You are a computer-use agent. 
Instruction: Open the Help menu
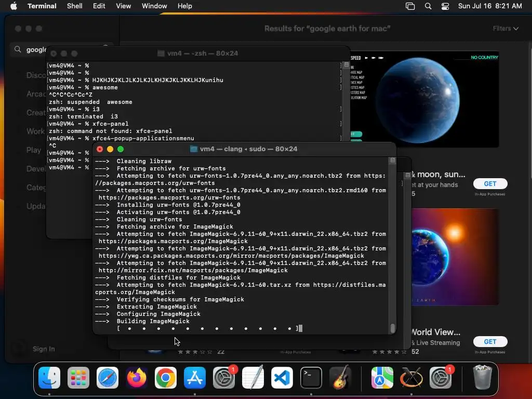pyautogui.click(x=185, y=6)
